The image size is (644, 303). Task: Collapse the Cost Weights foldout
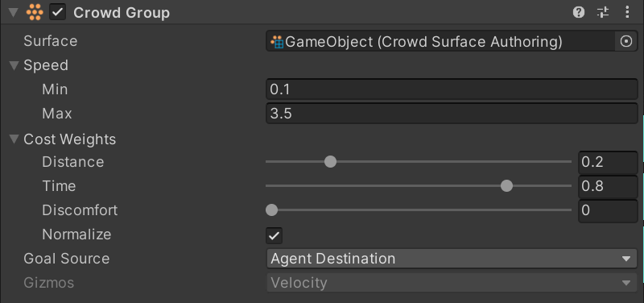tap(14, 139)
